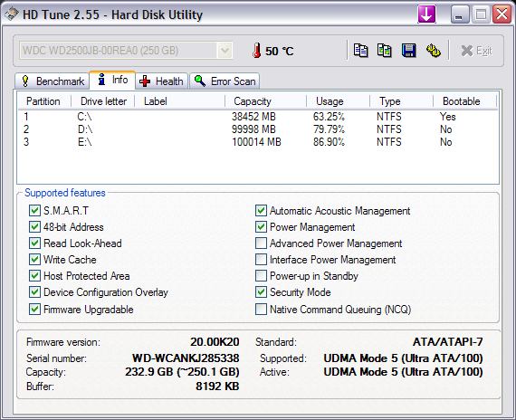Click the HD Tune title bar app icon
516x420 pixels.
tap(11, 14)
